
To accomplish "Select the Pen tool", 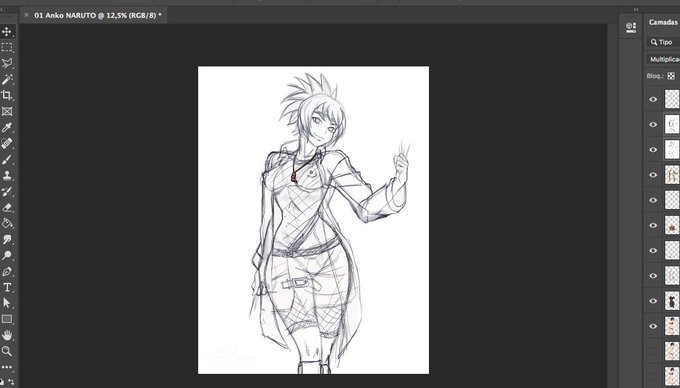I will click(x=7, y=271).
